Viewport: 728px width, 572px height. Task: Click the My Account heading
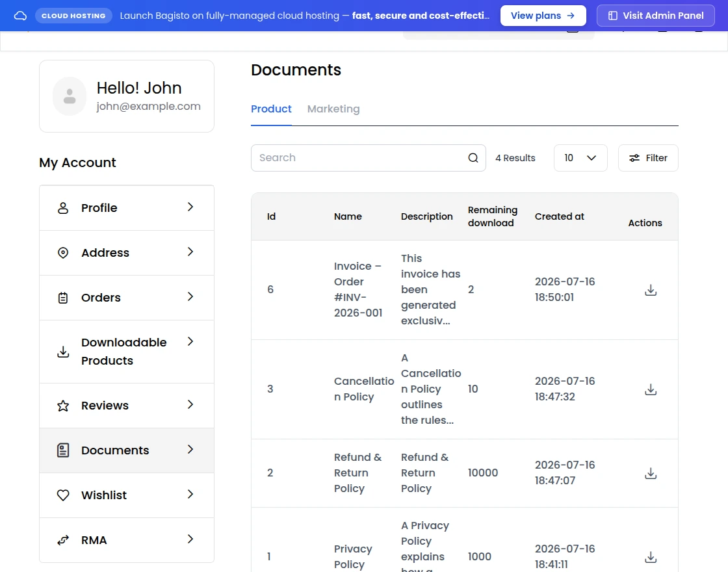[x=77, y=162]
